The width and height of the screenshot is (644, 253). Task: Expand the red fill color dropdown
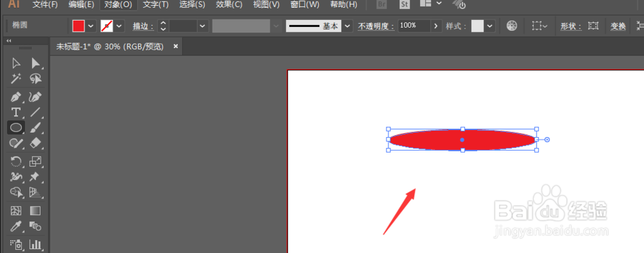click(91, 26)
